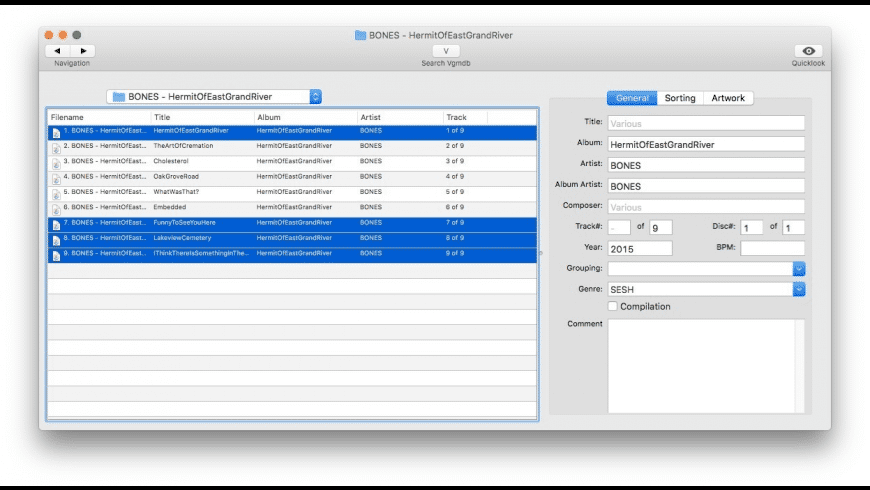Open Quicklook with the eye icon
Image resolution: width=870 pixels, height=490 pixels.
808,50
